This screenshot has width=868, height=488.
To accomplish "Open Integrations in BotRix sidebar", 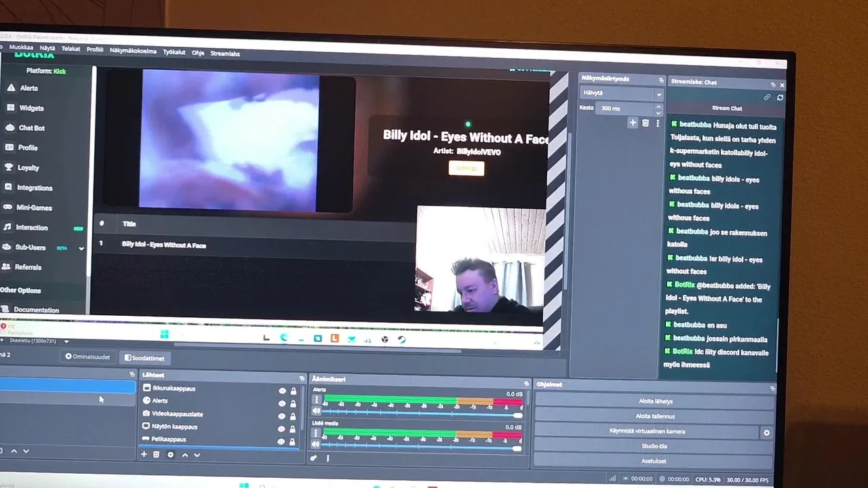I will click(28, 188).
